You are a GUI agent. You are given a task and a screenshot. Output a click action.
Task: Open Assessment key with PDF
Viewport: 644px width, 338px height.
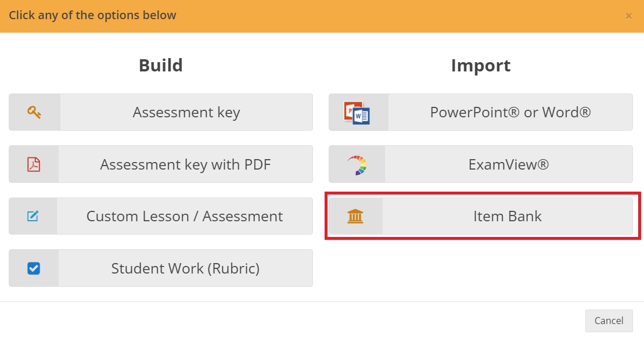point(186,164)
